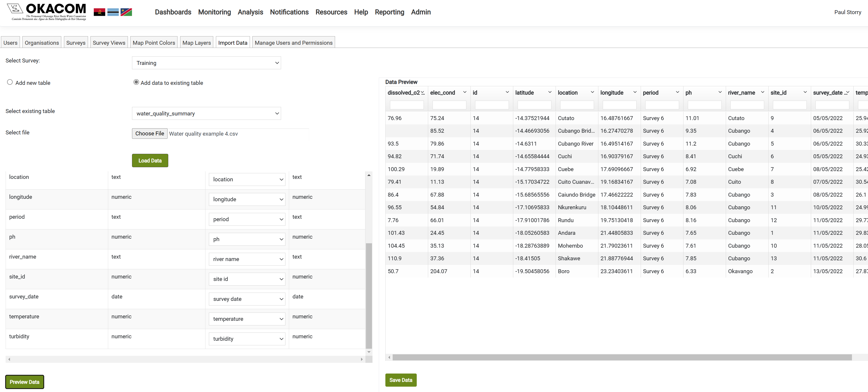Open Manage Users and Permissions tab
Viewport: 868px width, 392px height.
293,43
